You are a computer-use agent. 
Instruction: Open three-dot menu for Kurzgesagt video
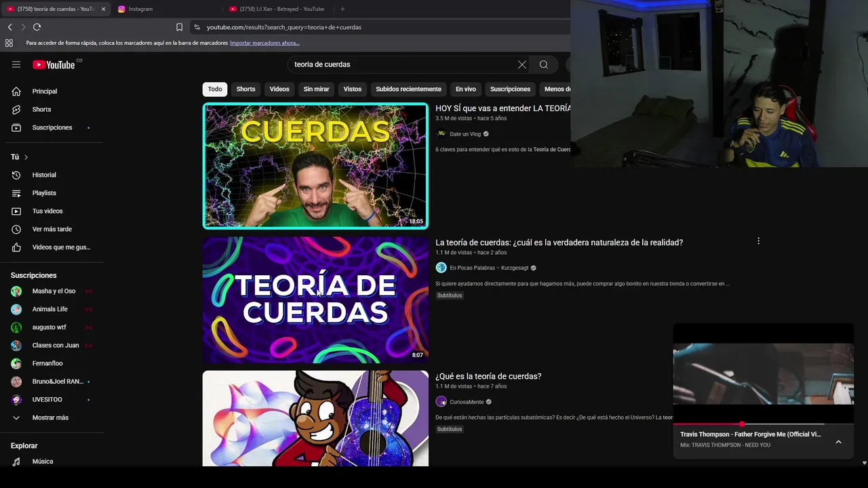(758, 241)
